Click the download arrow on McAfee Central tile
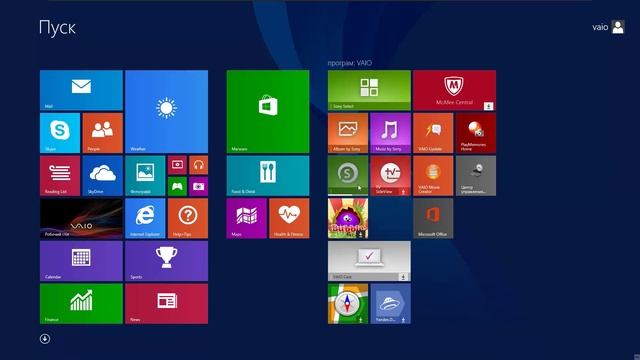This screenshot has height=360, width=640. 489,106
